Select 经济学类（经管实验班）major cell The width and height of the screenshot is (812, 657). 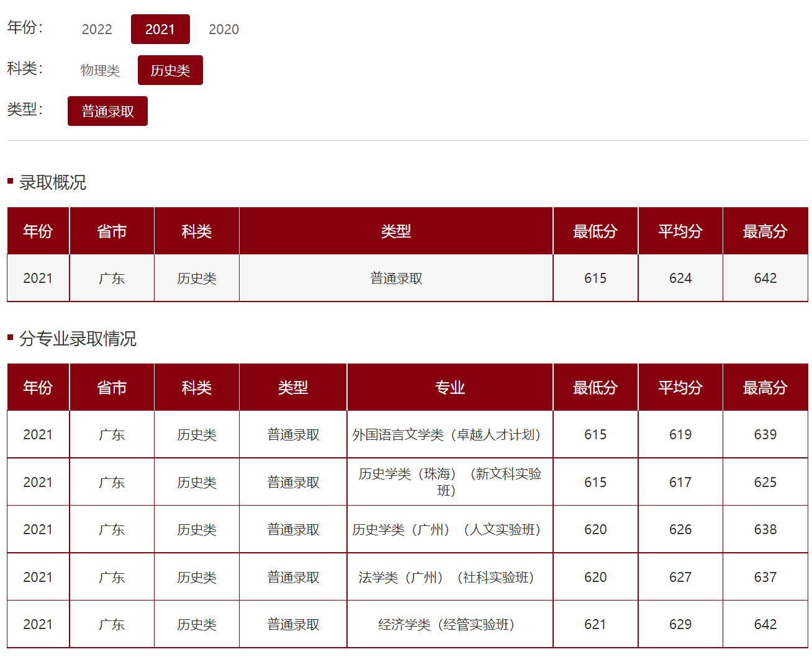tap(449, 624)
